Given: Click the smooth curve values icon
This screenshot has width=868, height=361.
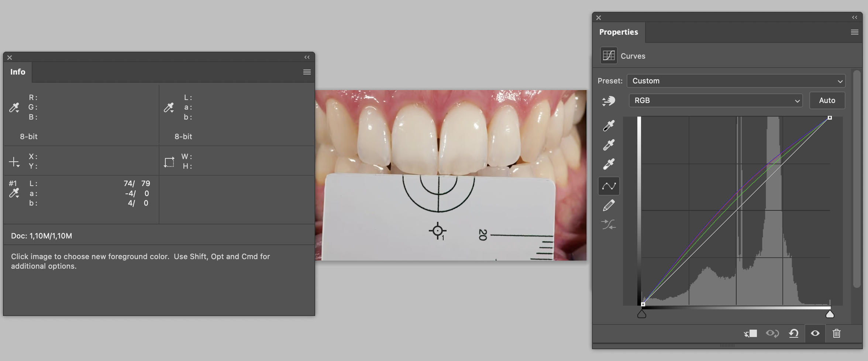Looking at the screenshot, I should tap(609, 224).
